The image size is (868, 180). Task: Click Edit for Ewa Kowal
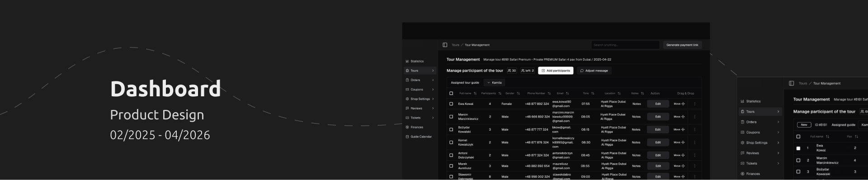(x=658, y=104)
